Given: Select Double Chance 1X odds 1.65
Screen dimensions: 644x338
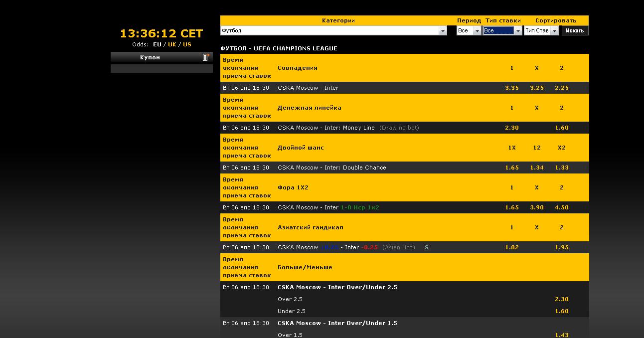Looking at the screenshot, I should pos(512,168).
